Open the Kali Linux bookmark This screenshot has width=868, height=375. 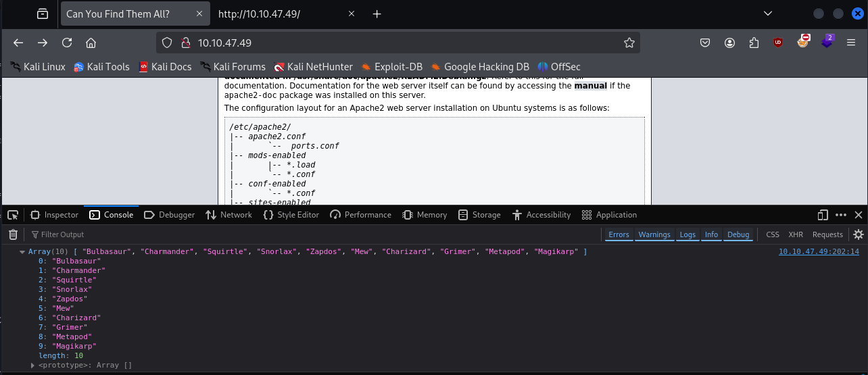(38, 66)
